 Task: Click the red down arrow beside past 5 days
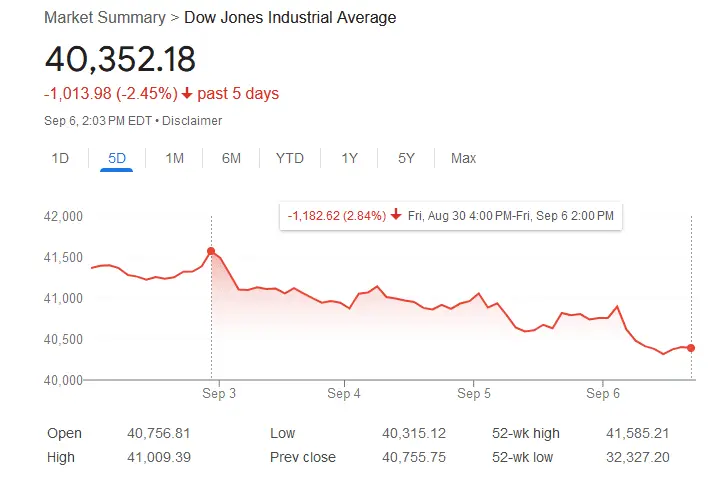[187, 94]
